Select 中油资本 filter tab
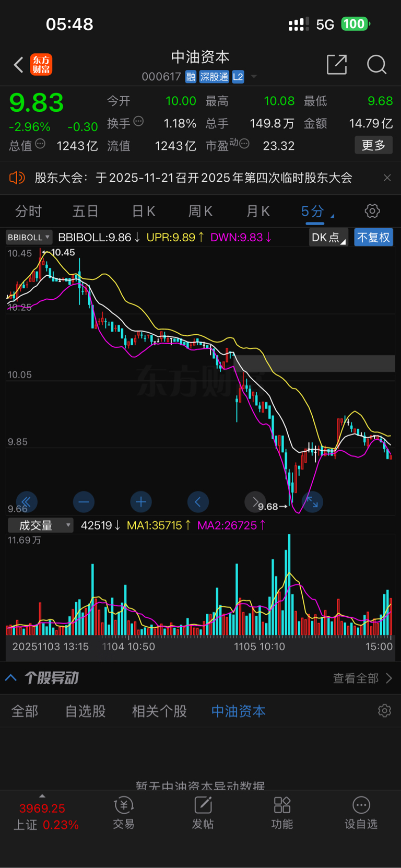This screenshot has height=868, width=401. [x=239, y=711]
